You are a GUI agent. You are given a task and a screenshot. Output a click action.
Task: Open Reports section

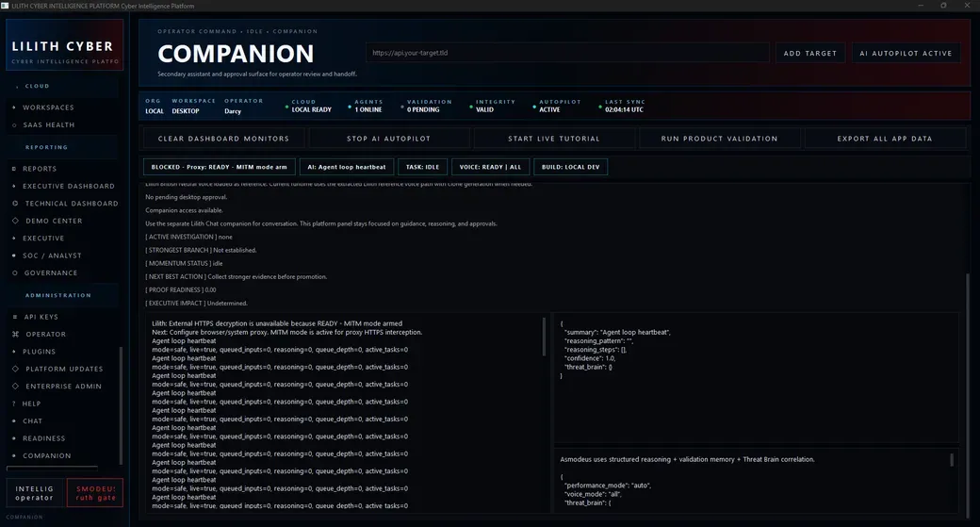(x=40, y=169)
